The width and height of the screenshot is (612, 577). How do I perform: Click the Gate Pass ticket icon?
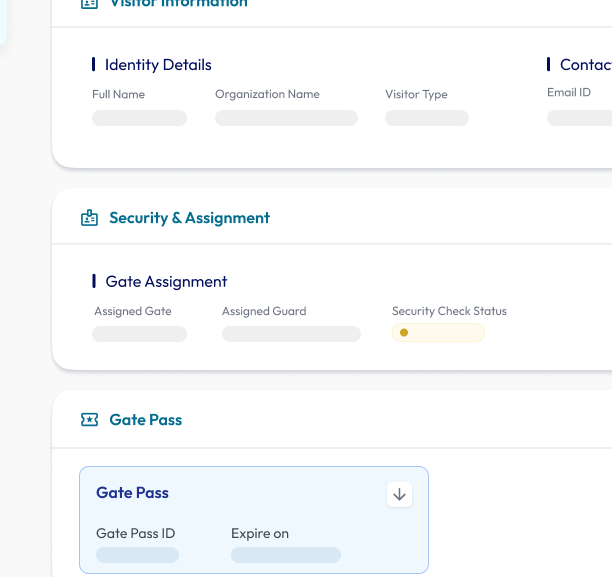[90, 420]
